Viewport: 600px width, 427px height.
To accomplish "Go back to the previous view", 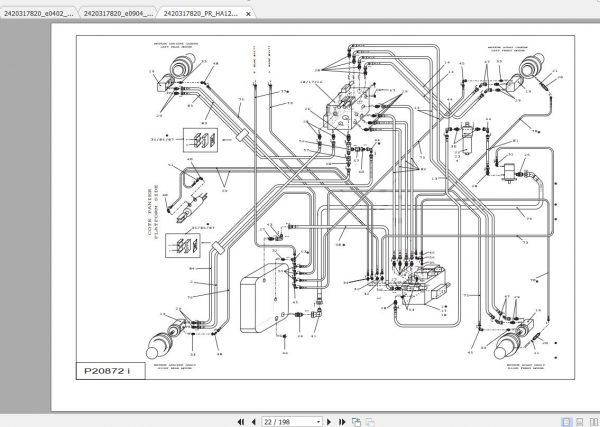I will coord(356,422).
